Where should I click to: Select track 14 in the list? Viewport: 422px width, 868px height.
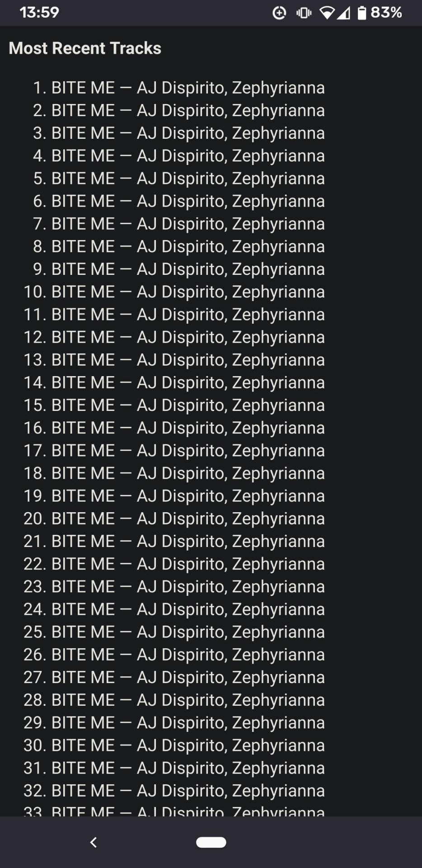click(x=174, y=382)
